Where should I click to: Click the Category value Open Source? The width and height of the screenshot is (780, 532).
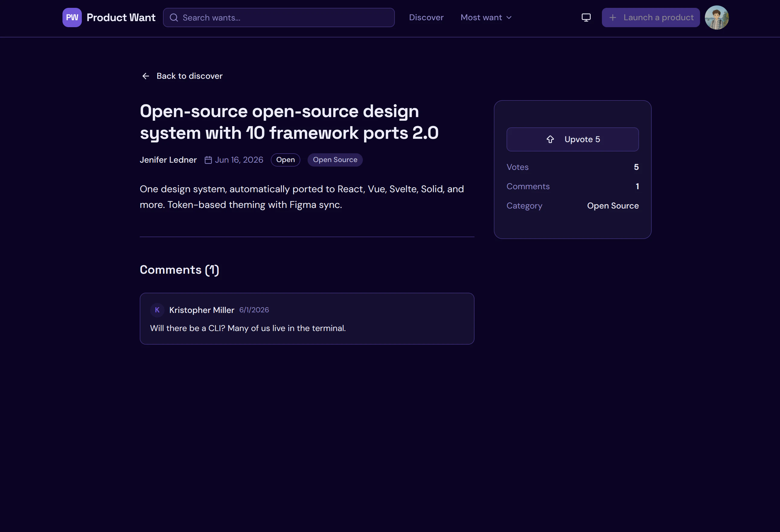point(612,205)
